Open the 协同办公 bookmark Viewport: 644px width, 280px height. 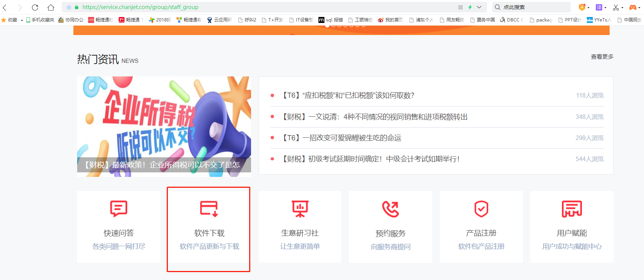(x=71, y=20)
